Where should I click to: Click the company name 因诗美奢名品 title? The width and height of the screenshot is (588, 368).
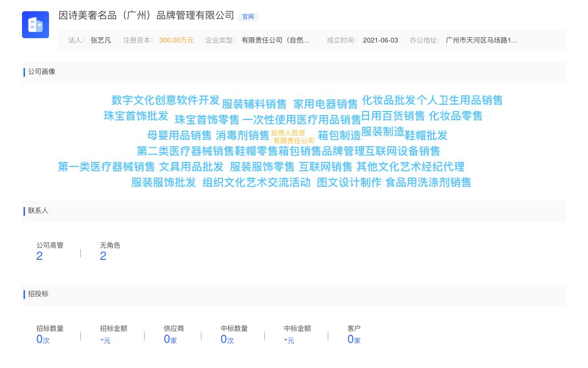tap(147, 16)
